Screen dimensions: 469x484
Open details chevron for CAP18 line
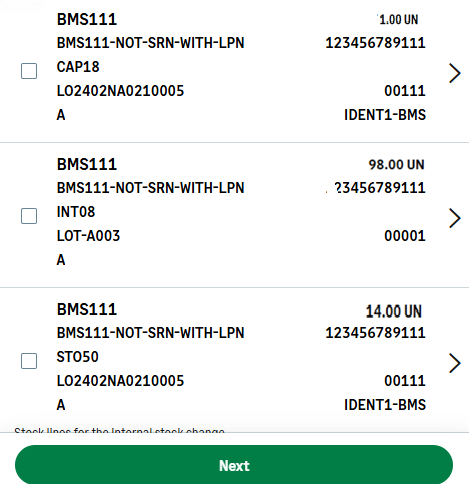(x=455, y=73)
